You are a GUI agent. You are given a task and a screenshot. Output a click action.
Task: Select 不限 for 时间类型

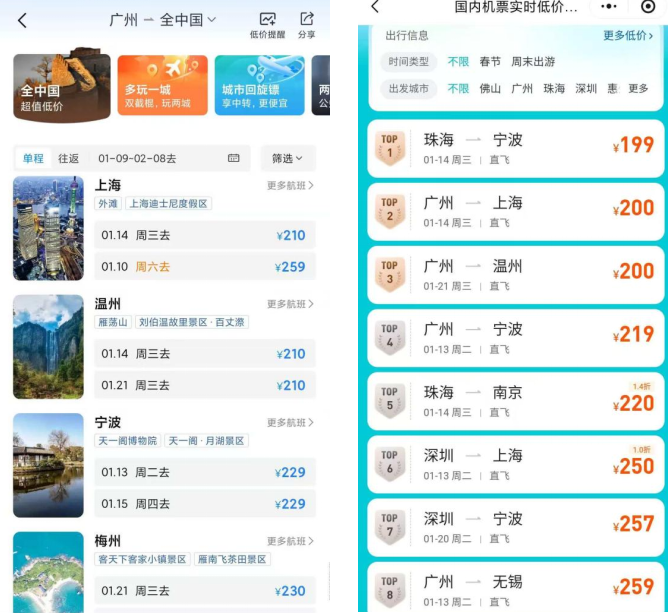(x=458, y=62)
